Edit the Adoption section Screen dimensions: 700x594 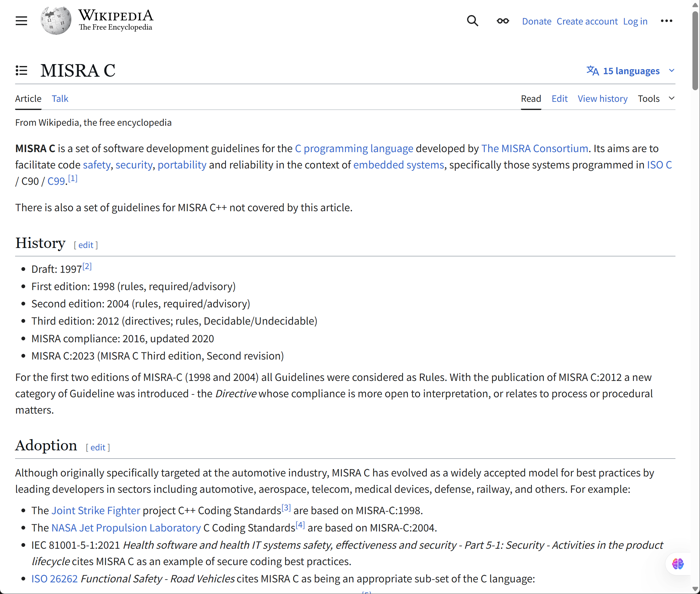(x=98, y=448)
